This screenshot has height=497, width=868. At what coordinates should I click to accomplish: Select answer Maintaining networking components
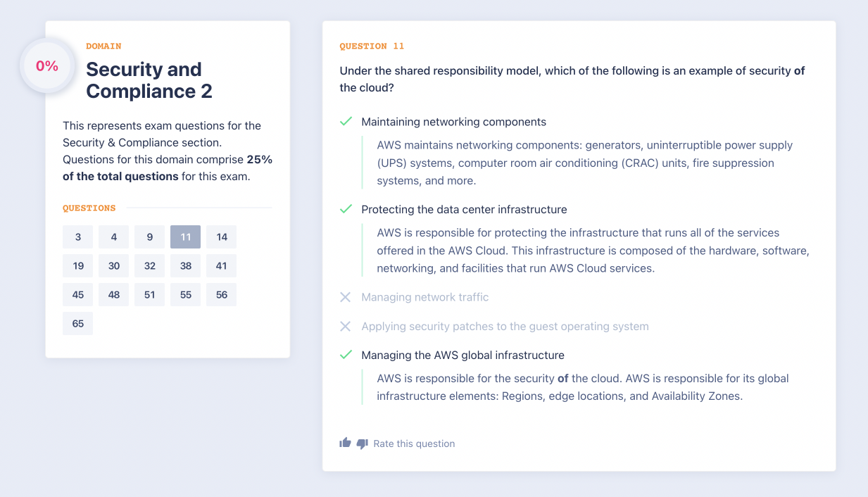click(x=453, y=122)
